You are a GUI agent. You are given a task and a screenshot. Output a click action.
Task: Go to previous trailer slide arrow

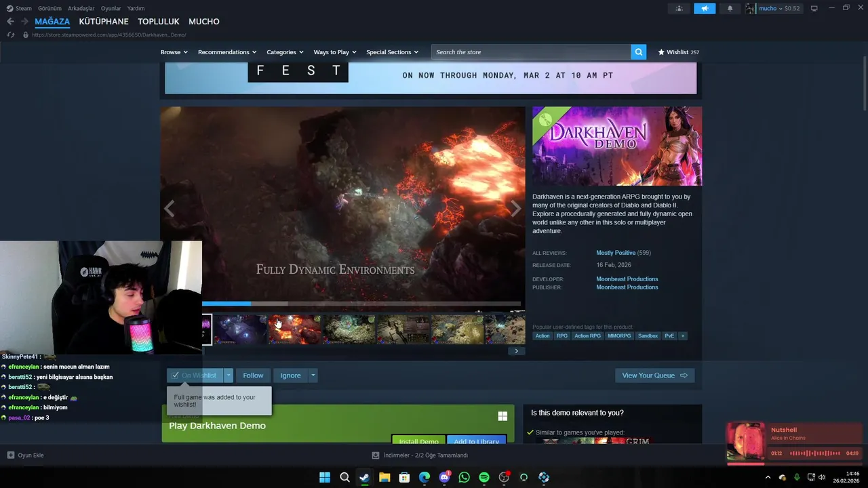click(170, 209)
